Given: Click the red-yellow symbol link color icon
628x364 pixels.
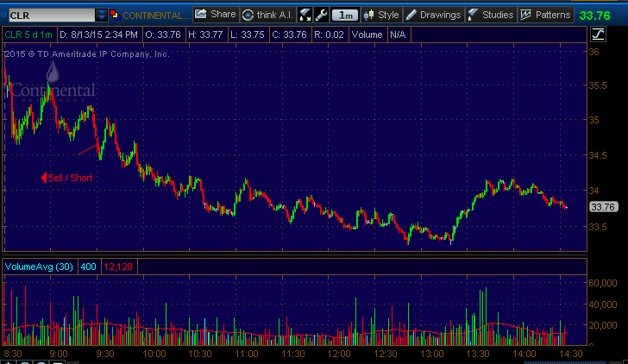Looking at the screenshot, I should [x=115, y=16].
